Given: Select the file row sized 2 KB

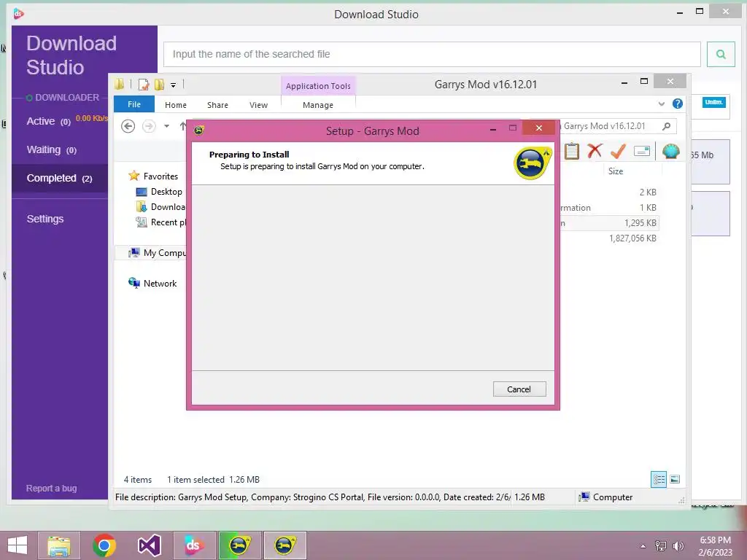Looking at the screenshot, I should click(x=610, y=192).
